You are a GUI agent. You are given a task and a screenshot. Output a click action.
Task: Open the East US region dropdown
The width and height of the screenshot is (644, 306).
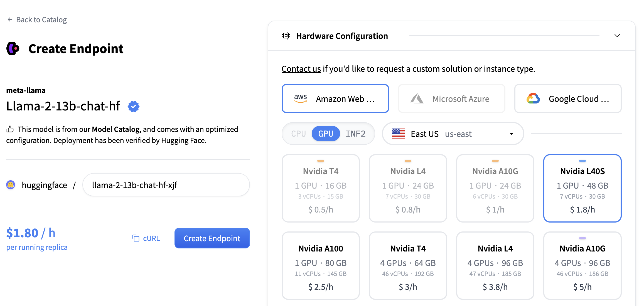coord(453,134)
